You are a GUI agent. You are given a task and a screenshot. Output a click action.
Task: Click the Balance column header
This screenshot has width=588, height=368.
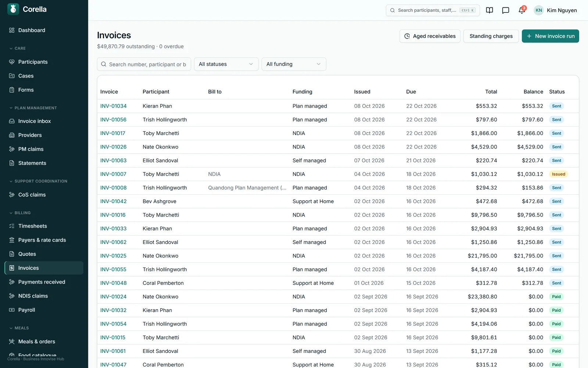(533, 92)
